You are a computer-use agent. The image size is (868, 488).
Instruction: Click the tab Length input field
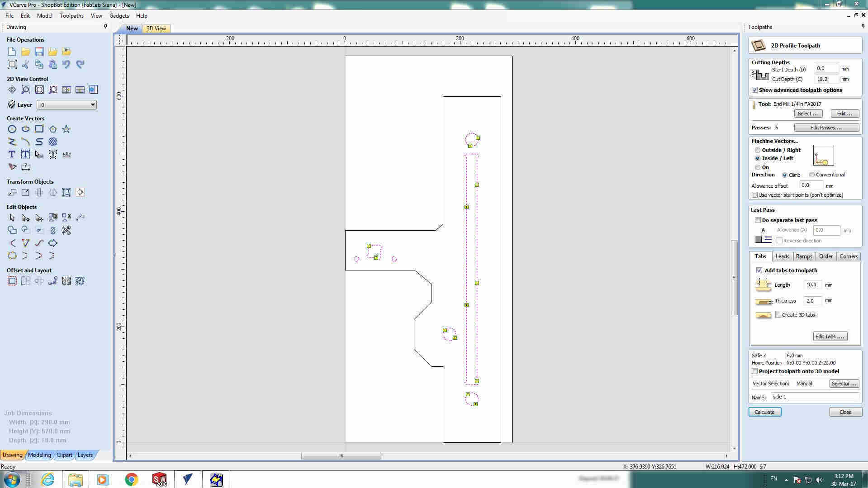(x=813, y=285)
